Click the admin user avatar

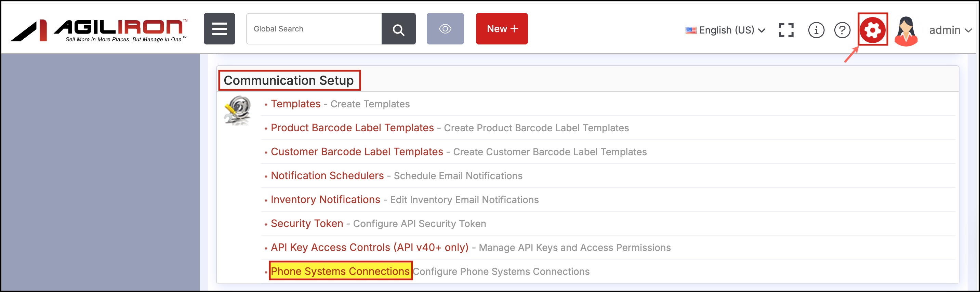click(x=906, y=31)
